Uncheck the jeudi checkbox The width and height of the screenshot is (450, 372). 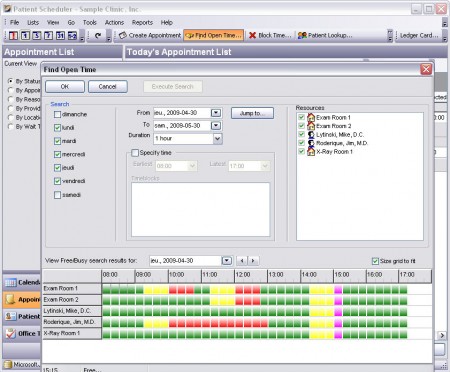57,168
